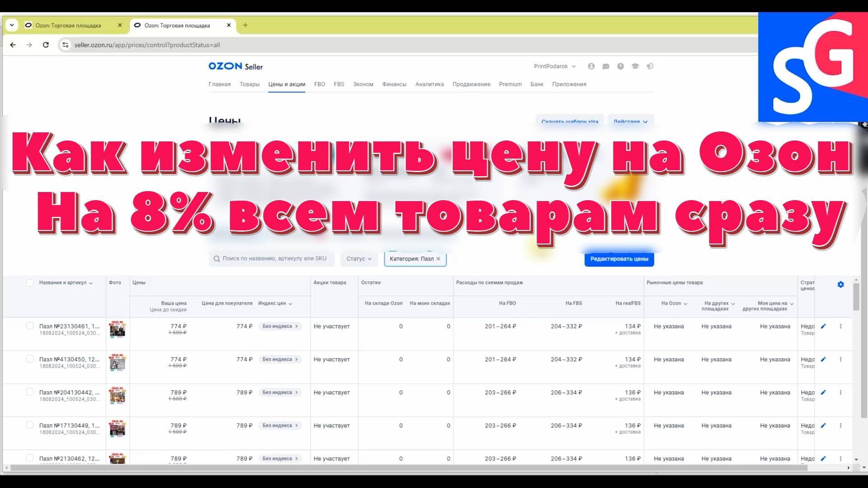
Task: Open more options for second product row
Action: [x=840, y=359]
